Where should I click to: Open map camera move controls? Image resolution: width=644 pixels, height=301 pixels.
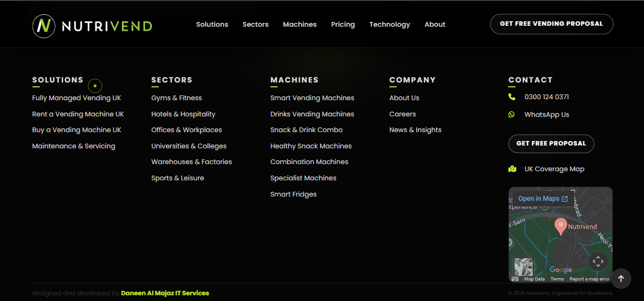pyautogui.click(x=598, y=261)
